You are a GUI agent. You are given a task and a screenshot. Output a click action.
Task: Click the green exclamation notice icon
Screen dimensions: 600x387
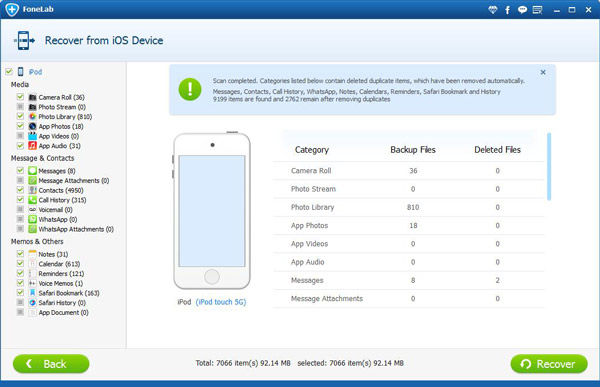(190, 89)
